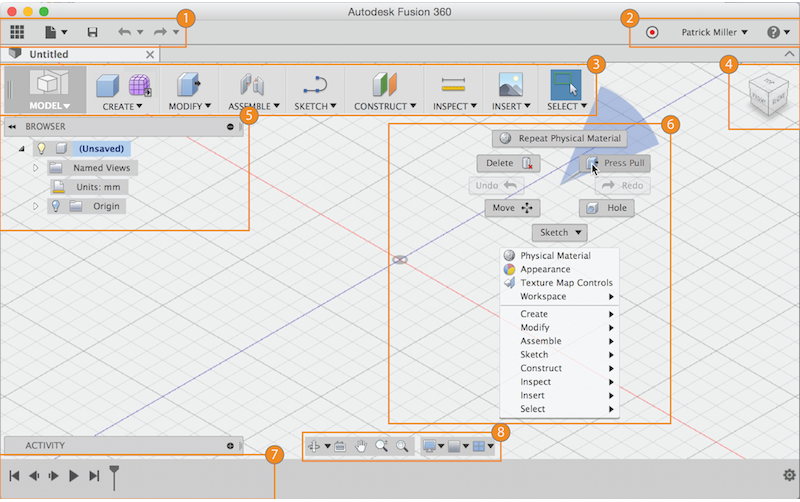The width and height of the screenshot is (800, 502).
Task: Open the timeline settings gear
Action: coord(789,475)
